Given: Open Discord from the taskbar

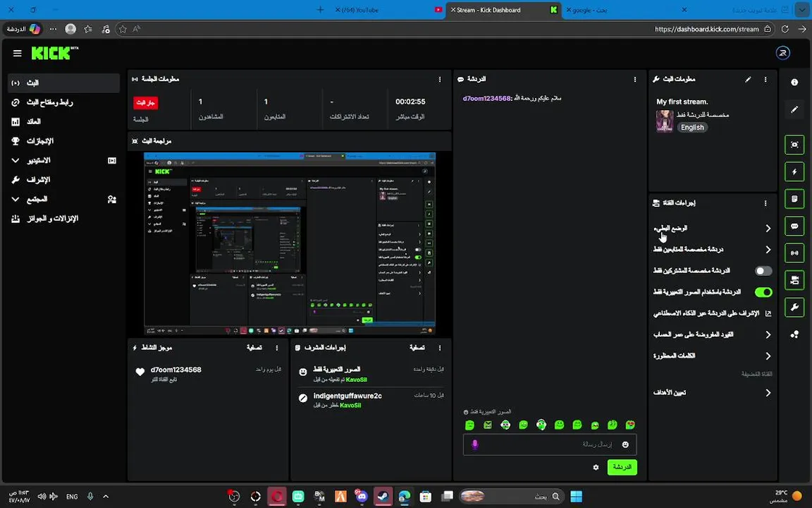Looking at the screenshot, I should point(361,497).
